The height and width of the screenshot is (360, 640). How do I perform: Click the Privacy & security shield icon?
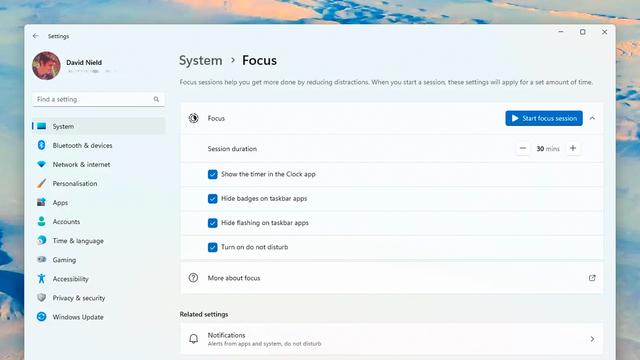click(x=41, y=298)
